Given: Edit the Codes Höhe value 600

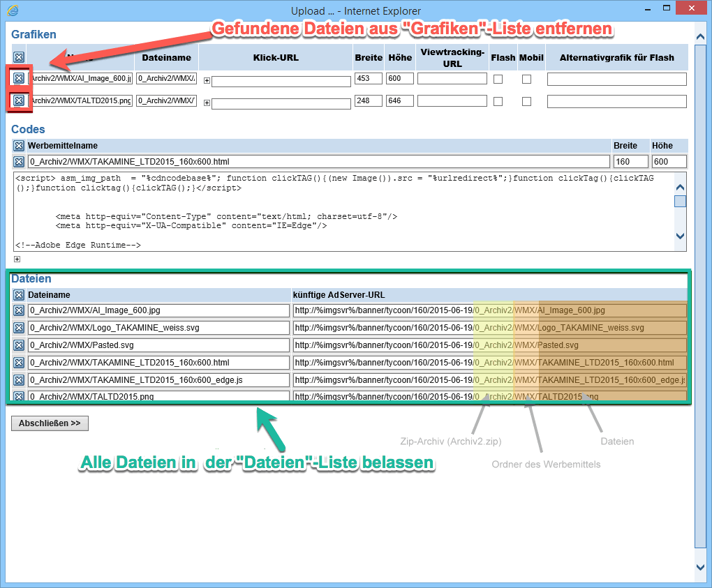Looking at the screenshot, I should pos(669,162).
